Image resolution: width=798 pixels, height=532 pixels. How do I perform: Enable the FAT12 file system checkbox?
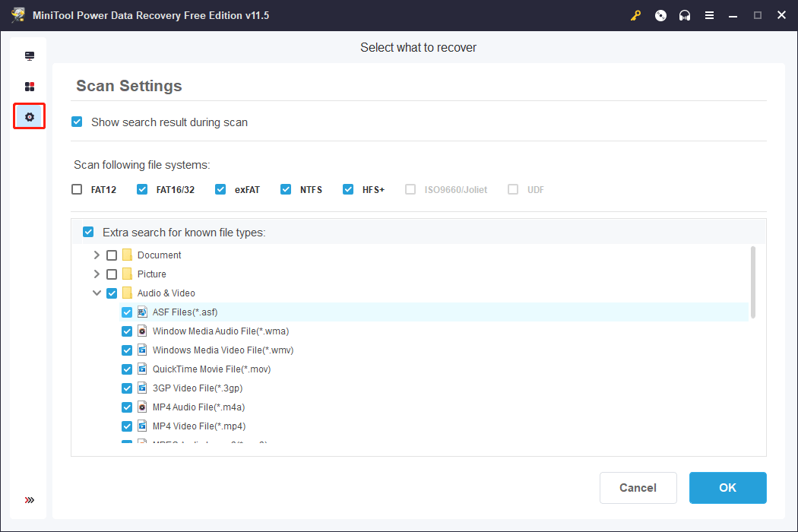[x=77, y=189]
